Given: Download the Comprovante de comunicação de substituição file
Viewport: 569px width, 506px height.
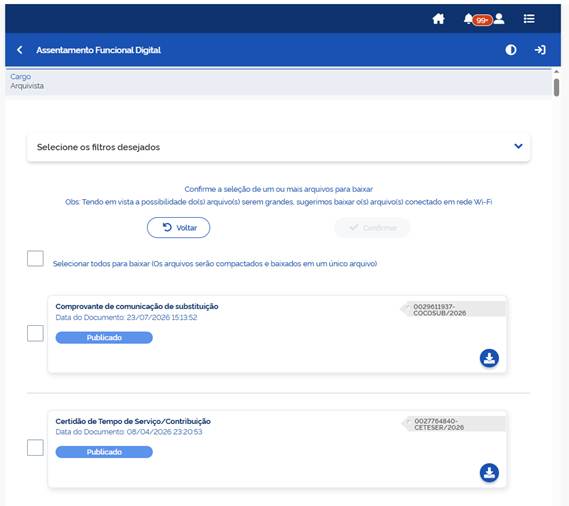Looking at the screenshot, I should pos(489,358).
